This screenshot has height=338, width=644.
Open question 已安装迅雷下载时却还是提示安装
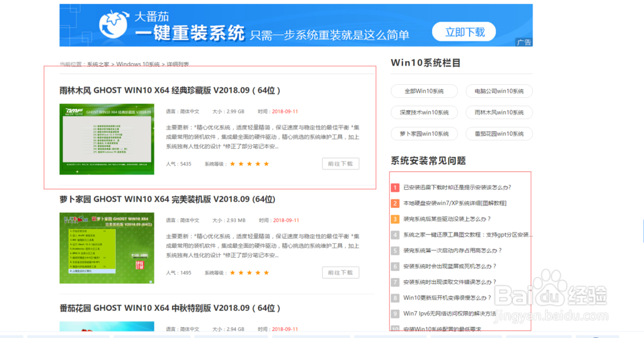click(457, 187)
